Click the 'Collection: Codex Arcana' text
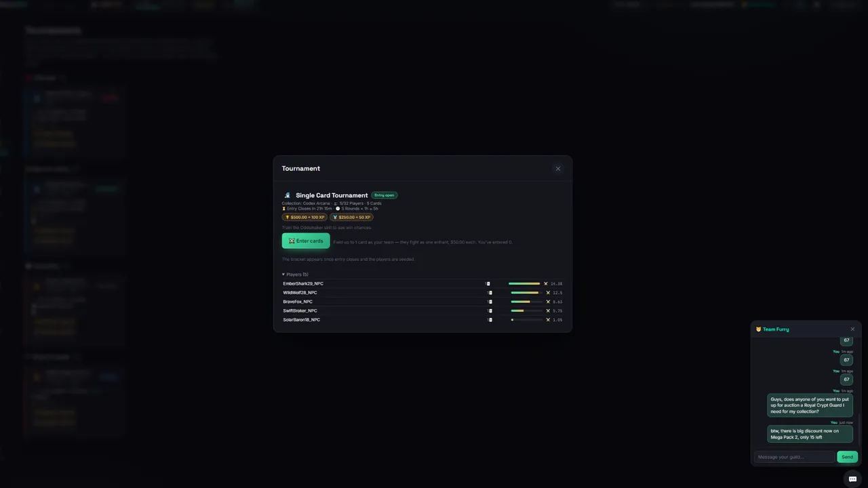This screenshot has height=488, width=868. tap(306, 203)
